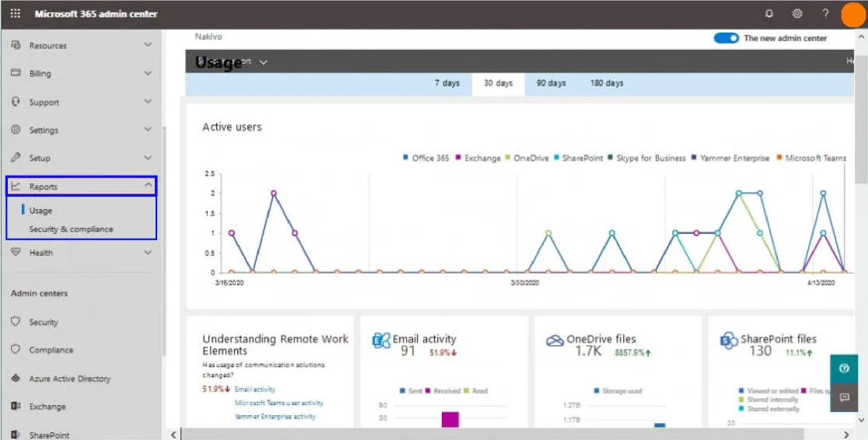This screenshot has width=868, height=440.
Task: Click the Exchange admin center icon
Action: (16, 407)
